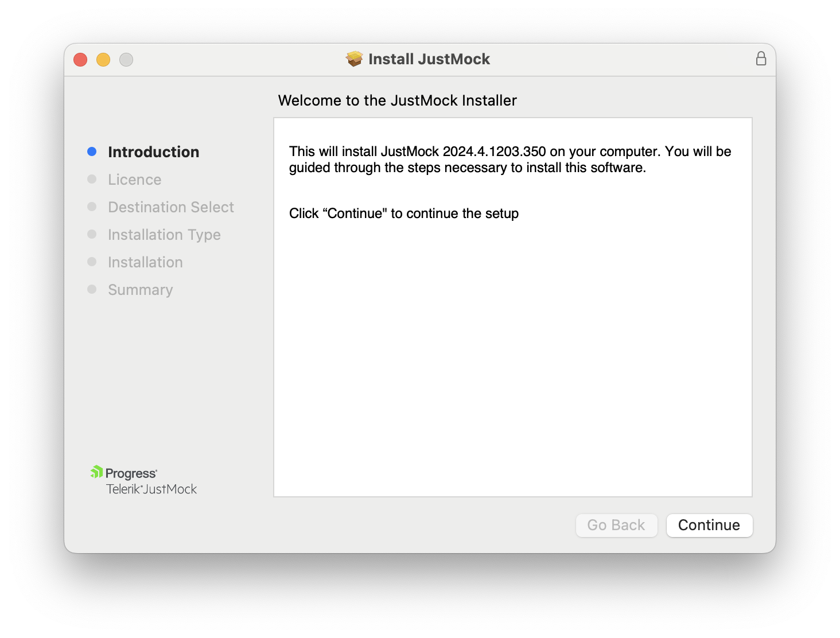
Task: Minimize the installer with yellow button
Action: [x=103, y=60]
